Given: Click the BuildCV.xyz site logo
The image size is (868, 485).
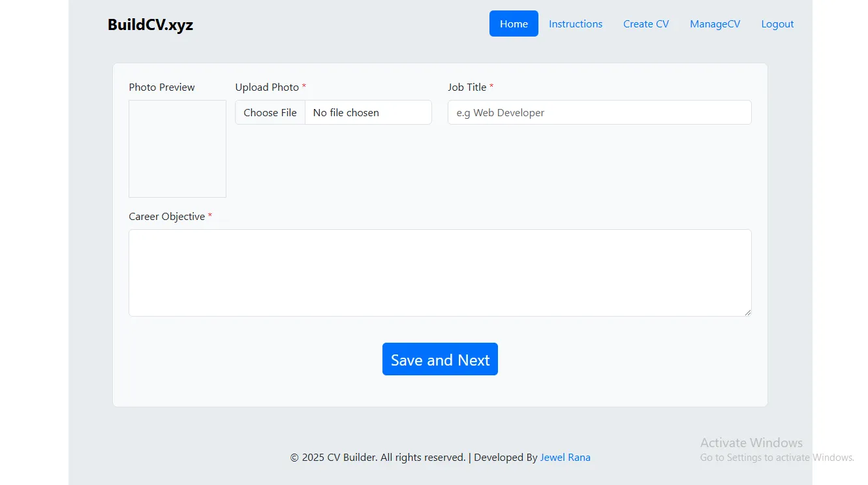Looking at the screenshot, I should pos(150,25).
